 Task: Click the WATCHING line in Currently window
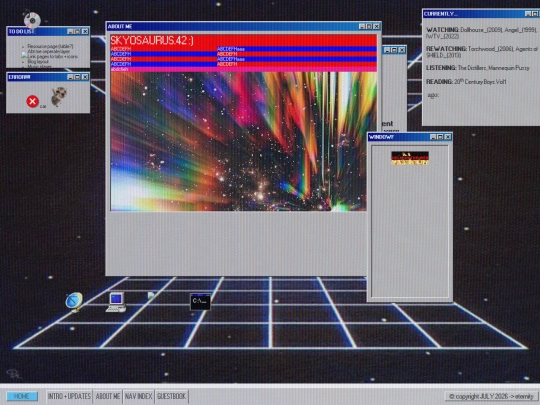pos(481,33)
